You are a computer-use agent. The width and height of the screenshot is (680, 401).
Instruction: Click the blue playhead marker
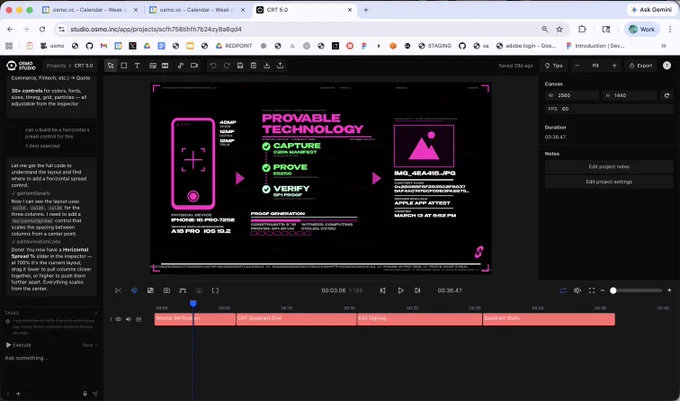click(x=193, y=303)
